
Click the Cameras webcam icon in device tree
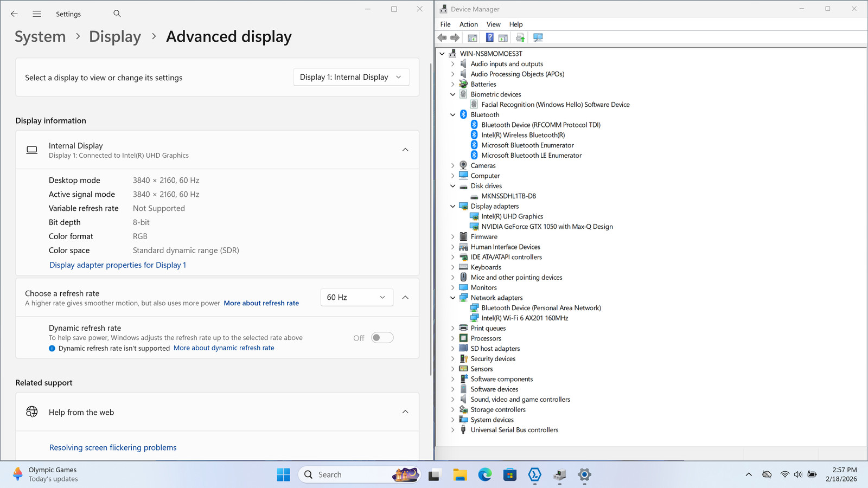click(x=463, y=165)
